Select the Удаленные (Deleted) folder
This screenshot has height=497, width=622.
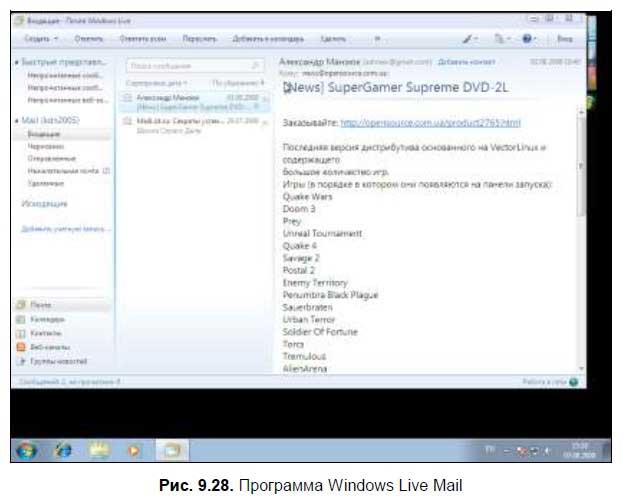[46, 183]
